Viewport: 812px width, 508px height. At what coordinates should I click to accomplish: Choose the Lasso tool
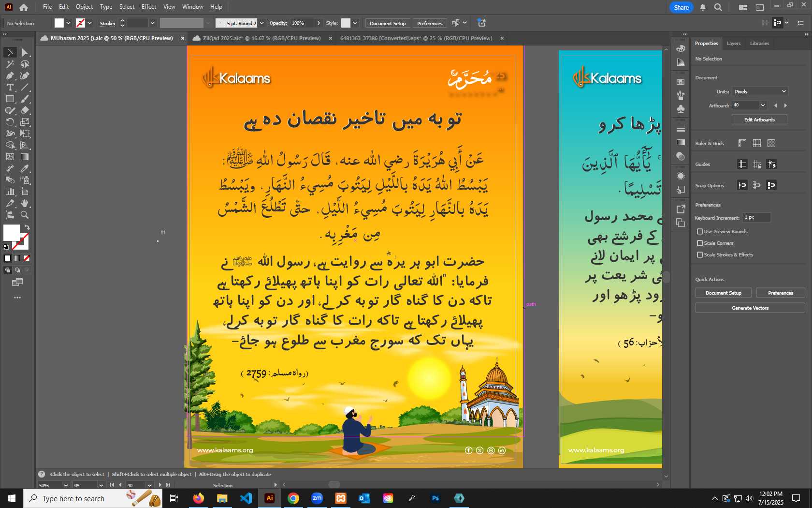[x=25, y=64]
